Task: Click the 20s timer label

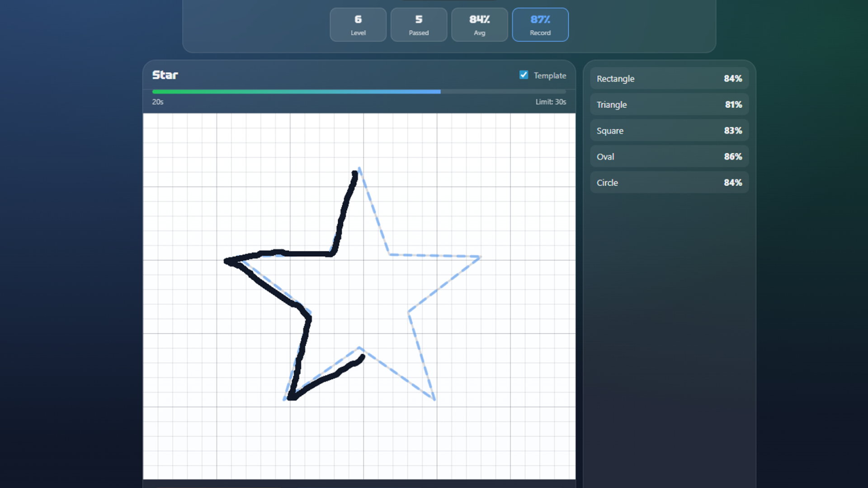Action: click(x=157, y=102)
